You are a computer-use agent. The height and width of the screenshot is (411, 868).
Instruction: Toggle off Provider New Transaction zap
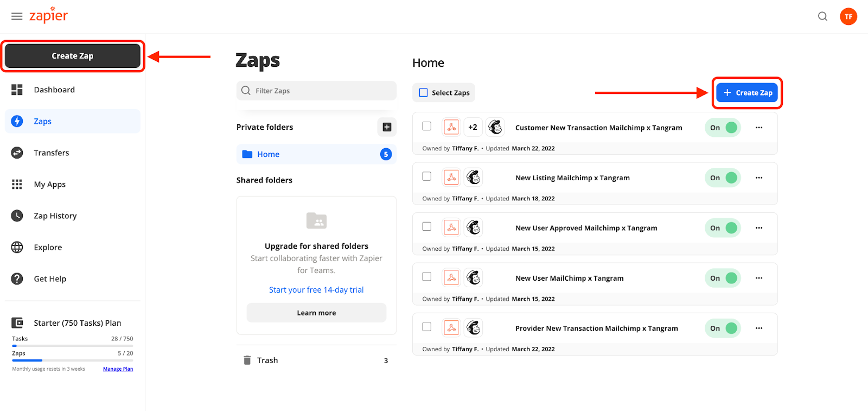[723, 328]
